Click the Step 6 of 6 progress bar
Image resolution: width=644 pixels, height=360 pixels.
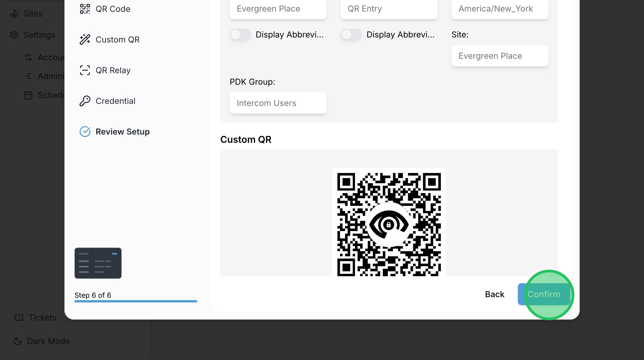coord(136,301)
